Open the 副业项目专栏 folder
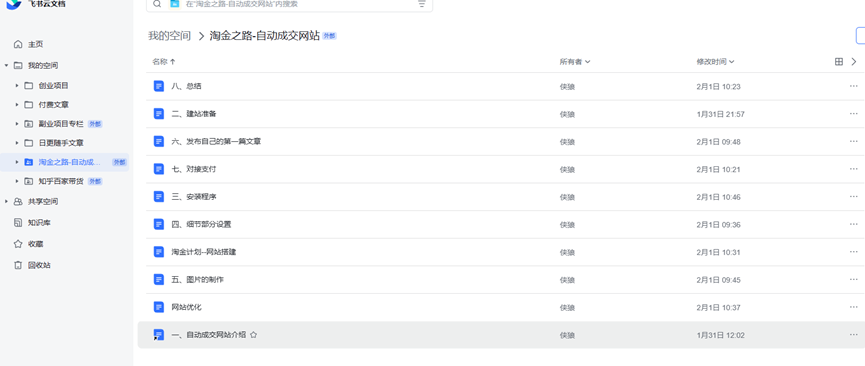 [x=61, y=124]
